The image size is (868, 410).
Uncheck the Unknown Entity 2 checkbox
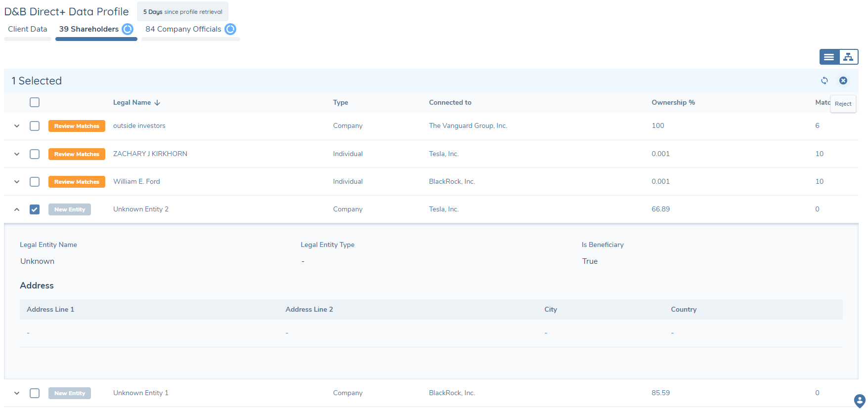point(35,209)
